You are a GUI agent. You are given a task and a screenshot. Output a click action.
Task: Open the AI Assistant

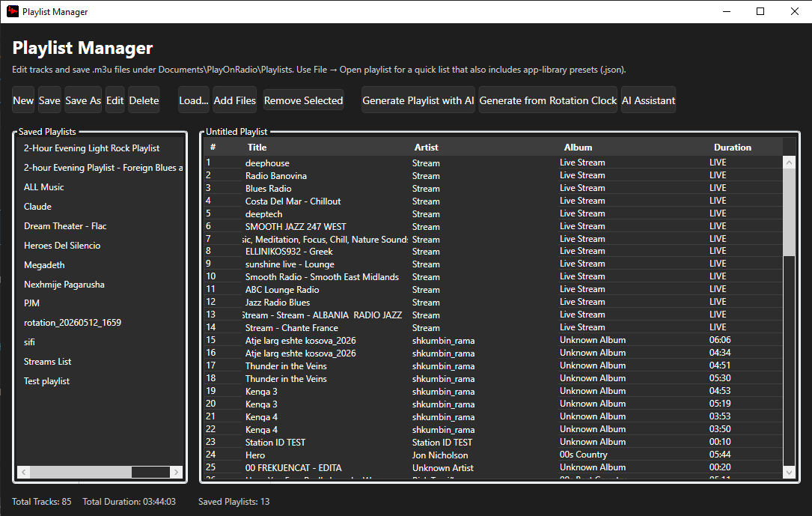coord(648,100)
